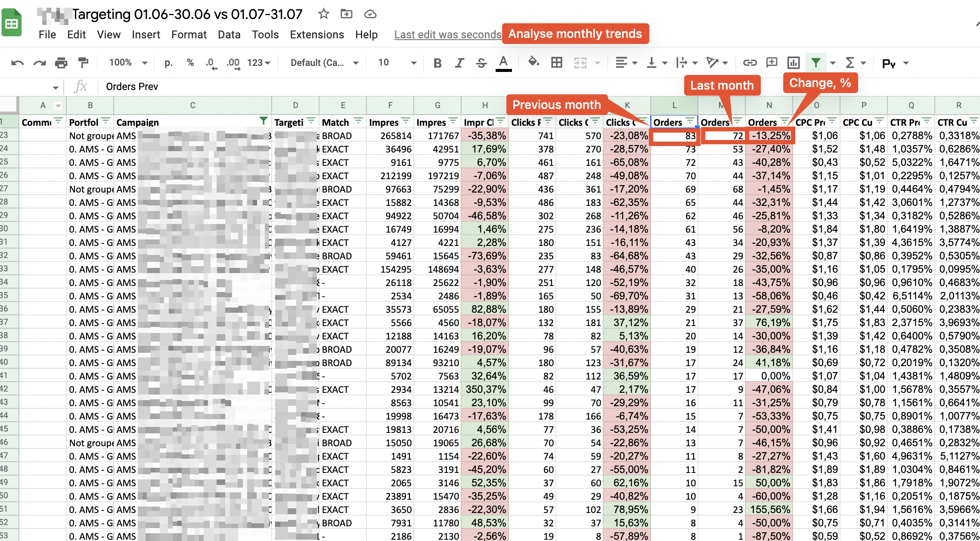Open paint format tool
The image size is (980, 541).
coord(84,62)
